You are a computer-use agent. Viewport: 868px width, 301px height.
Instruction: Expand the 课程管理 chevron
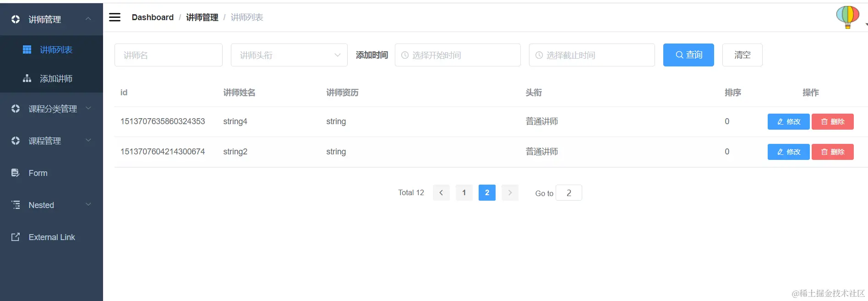(88, 140)
